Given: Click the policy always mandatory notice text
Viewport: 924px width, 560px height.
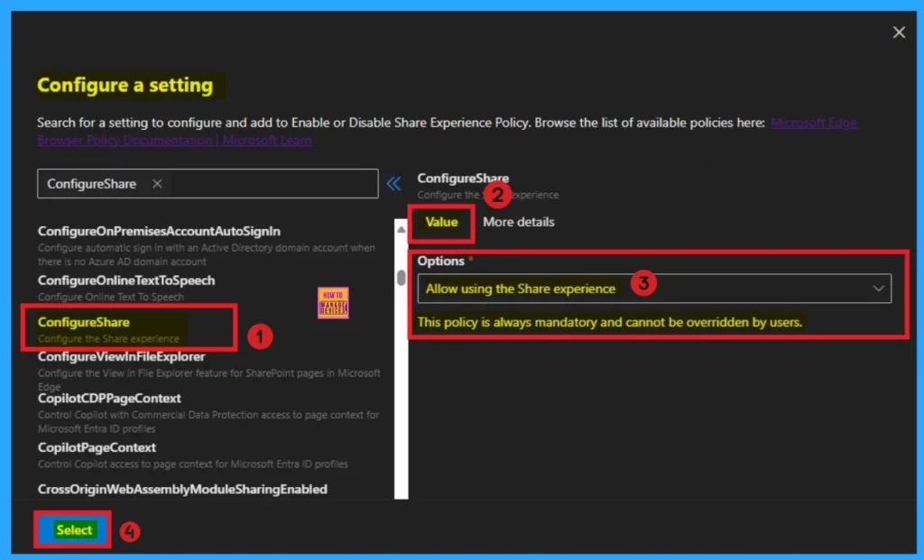Looking at the screenshot, I should click(x=610, y=322).
